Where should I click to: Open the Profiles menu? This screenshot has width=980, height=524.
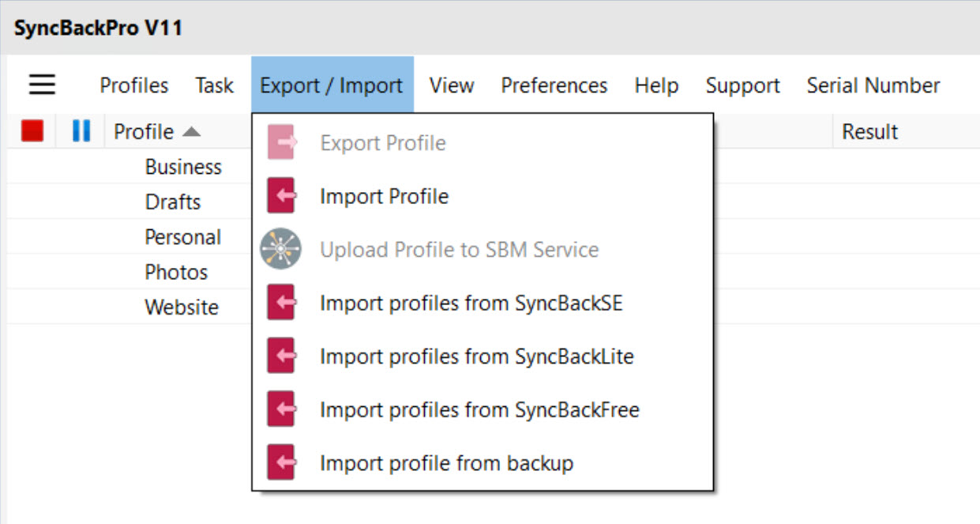pos(134,85)
